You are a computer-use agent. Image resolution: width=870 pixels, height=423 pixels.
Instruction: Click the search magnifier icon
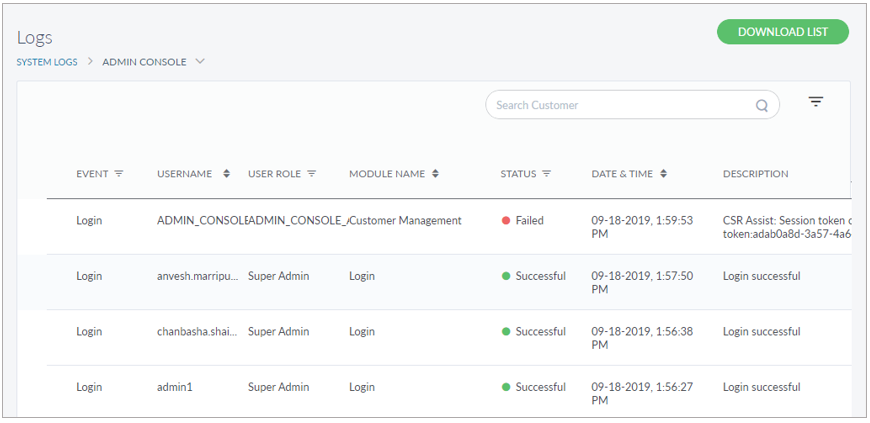(762, 105)
